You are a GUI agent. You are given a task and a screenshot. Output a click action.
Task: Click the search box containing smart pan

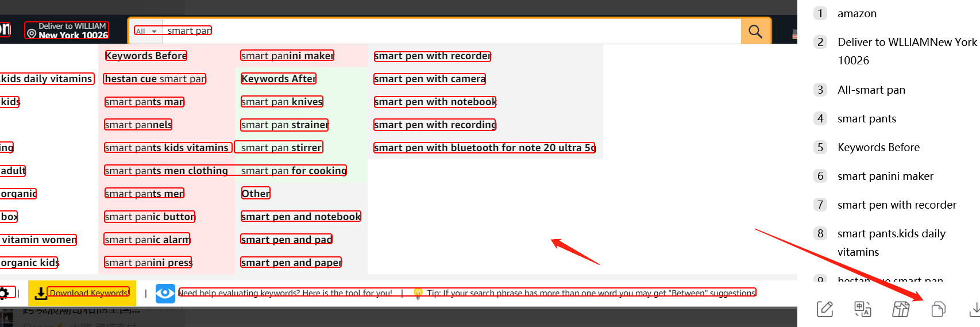coord(453,31)
